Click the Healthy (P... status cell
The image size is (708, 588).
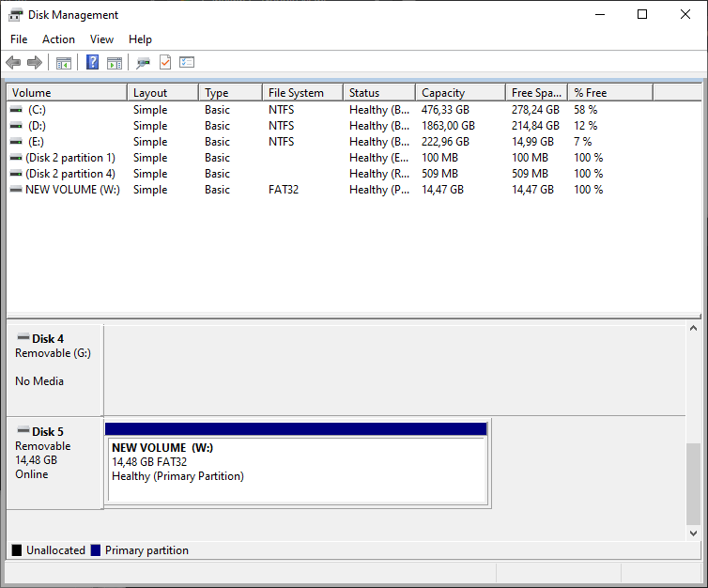[x=379, y=190]
